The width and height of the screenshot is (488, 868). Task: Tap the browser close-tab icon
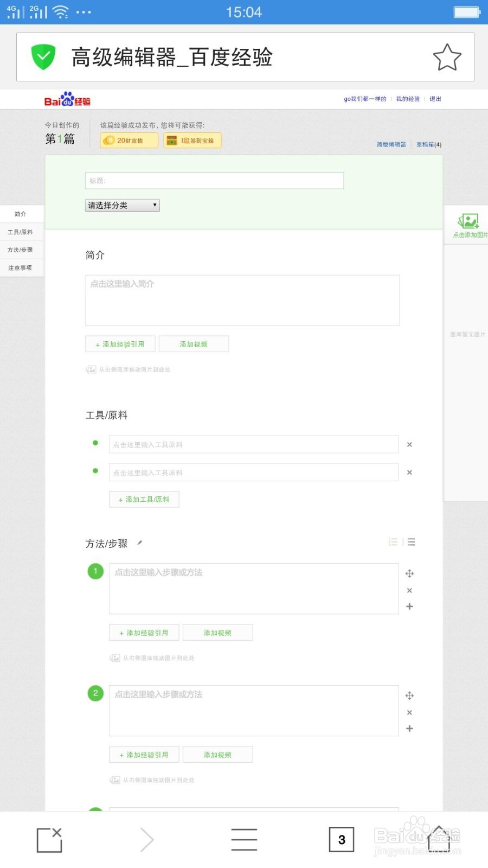click(49, 840)
